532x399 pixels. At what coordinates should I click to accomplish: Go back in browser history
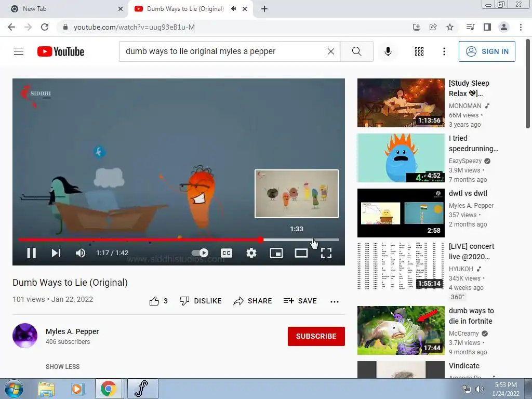[11, 27]
